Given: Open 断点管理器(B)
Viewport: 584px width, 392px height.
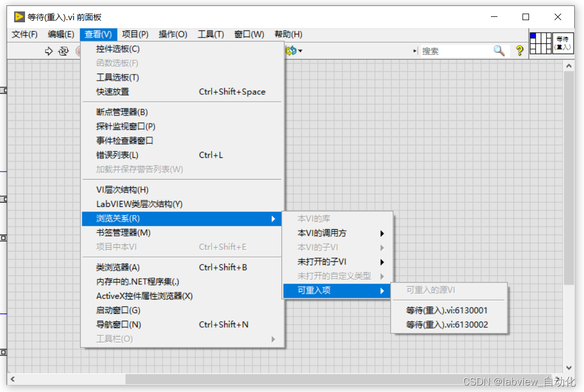Looking at the screenshot, I should coord(181,112).
